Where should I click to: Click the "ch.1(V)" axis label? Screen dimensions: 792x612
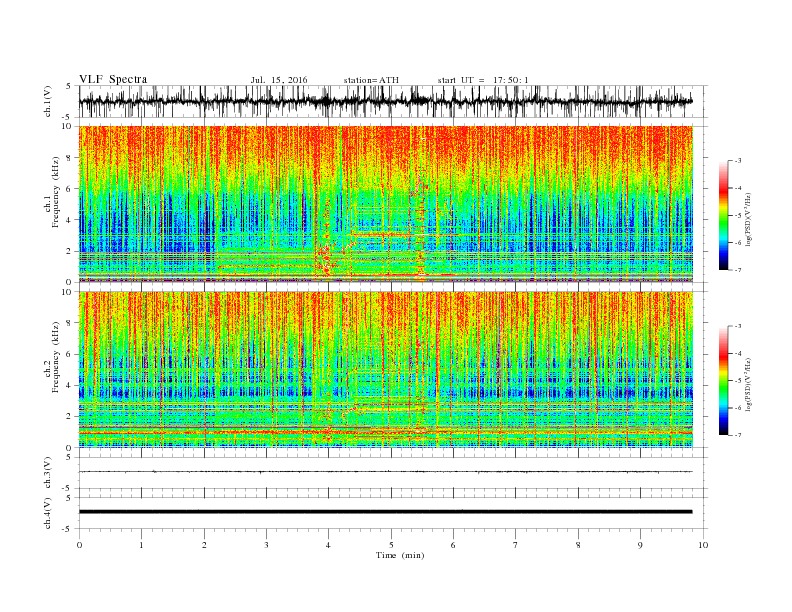[x=48, y=101]
